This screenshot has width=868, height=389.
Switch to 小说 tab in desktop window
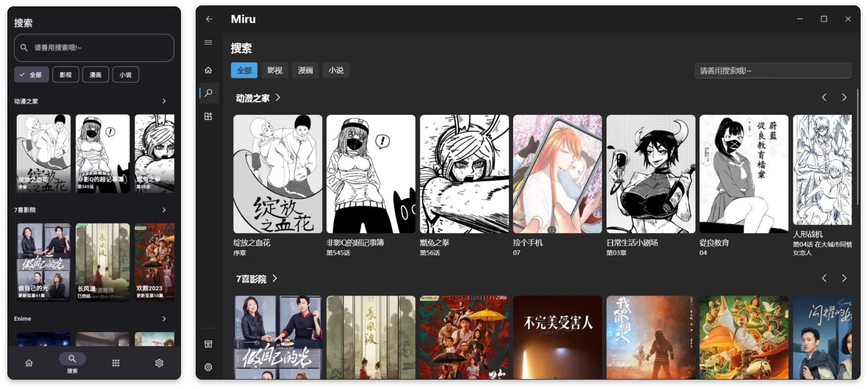tap(336, 70)
